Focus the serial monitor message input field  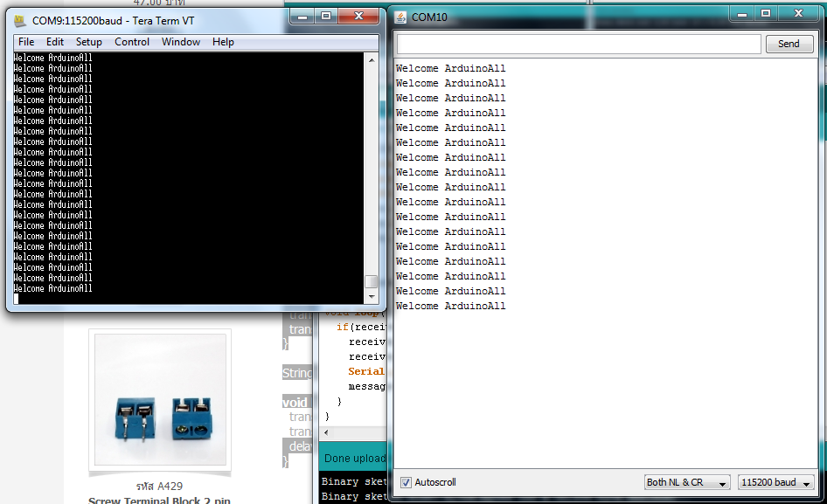579,44
